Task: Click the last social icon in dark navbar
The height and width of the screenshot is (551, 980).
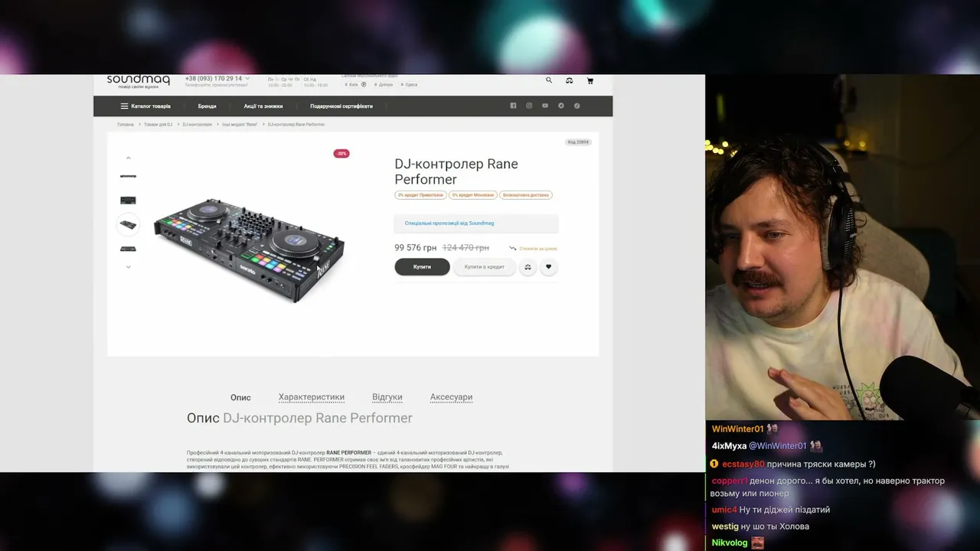Action: tap(577, 106)
